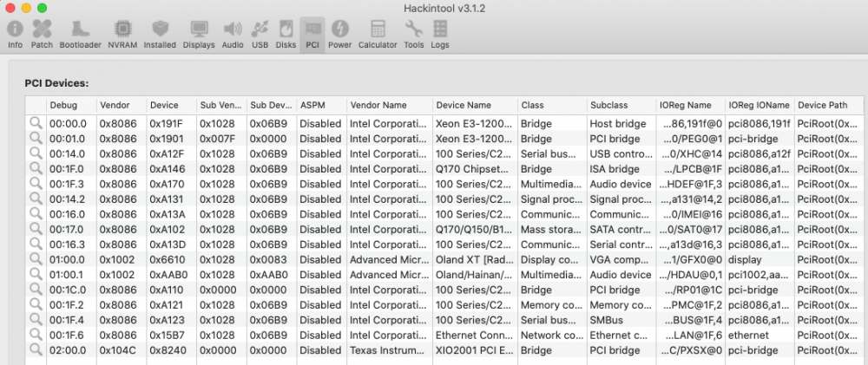Select the PCI toolbar tab
868x365 pixels.
pyautogui.click(x=312, y=34)
